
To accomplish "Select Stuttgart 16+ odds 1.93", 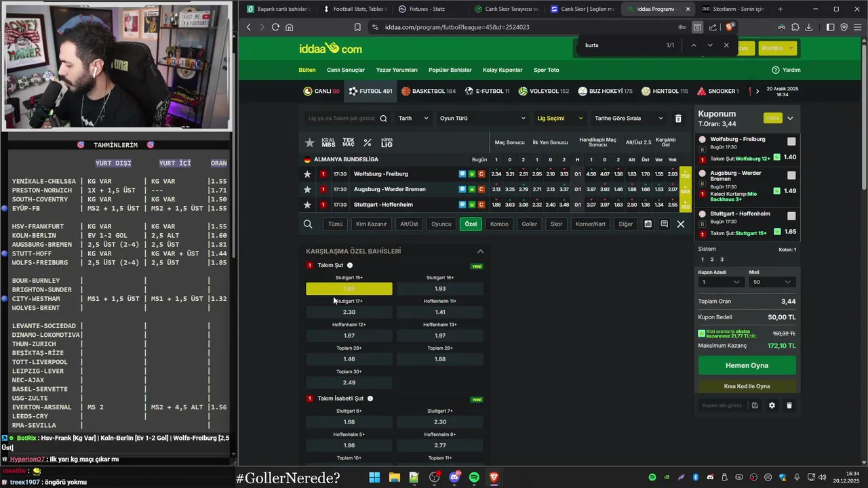I will pyautogui.click(x=440, y=289).
